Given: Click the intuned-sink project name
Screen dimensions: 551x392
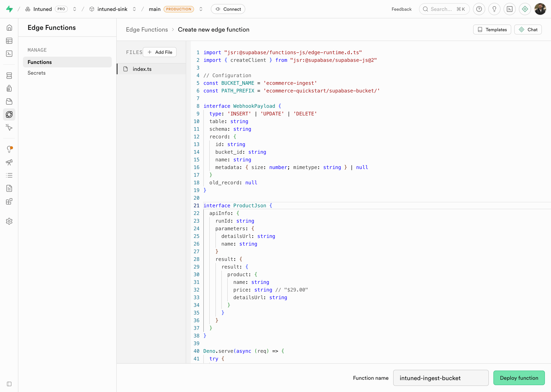Looking at the screenshot, I should 112,9.
